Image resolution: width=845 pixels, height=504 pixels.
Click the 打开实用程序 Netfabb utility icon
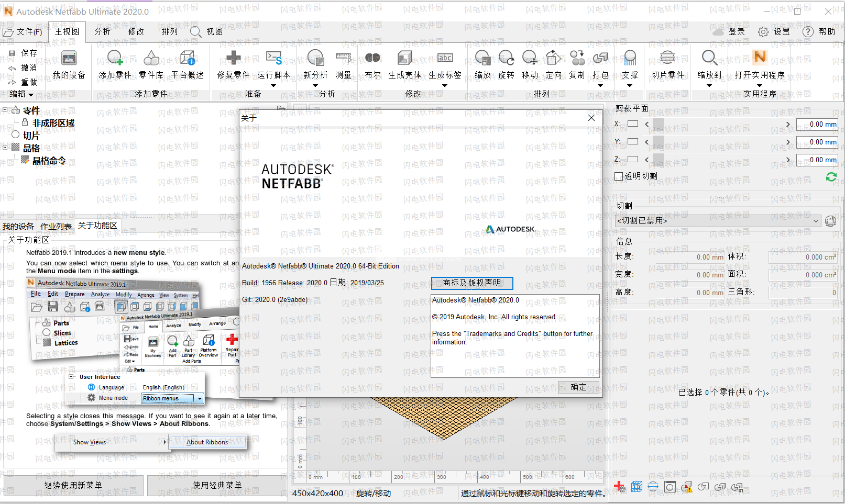760,57
